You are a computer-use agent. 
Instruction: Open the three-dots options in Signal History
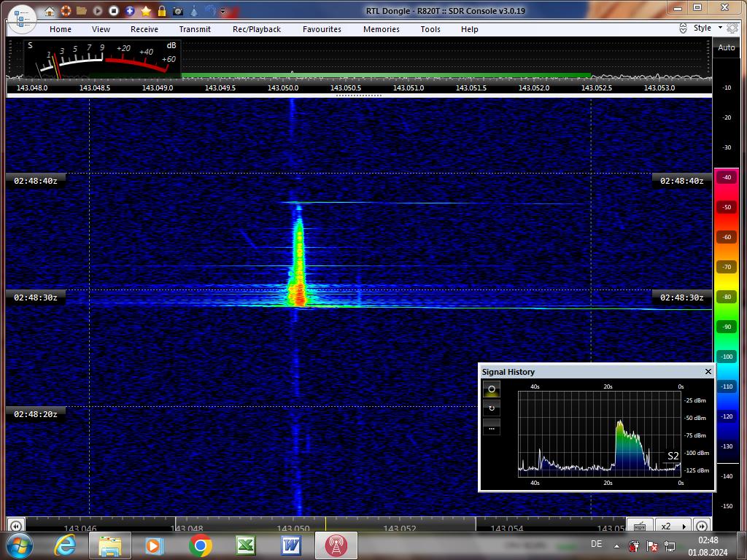point(491,427)
